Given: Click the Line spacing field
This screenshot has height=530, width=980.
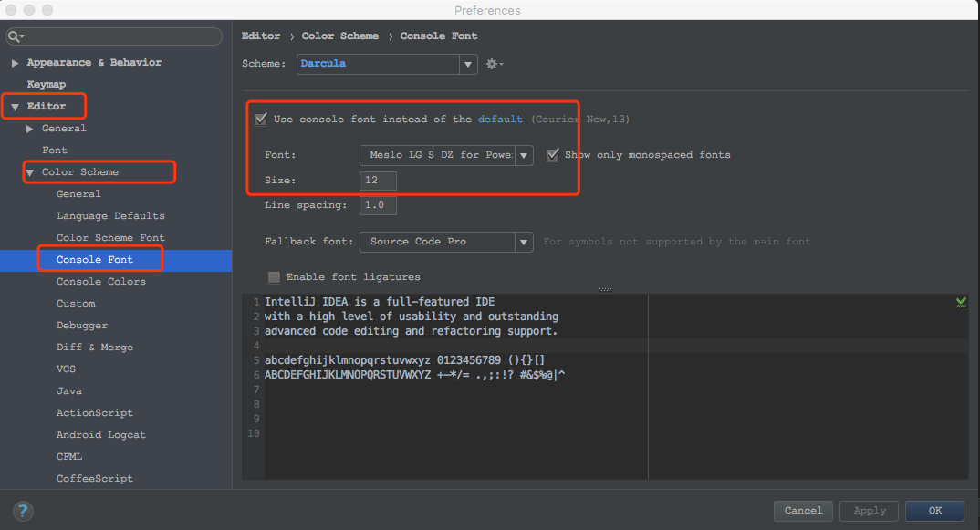Looking at the screenshot, I should [378, 205].
